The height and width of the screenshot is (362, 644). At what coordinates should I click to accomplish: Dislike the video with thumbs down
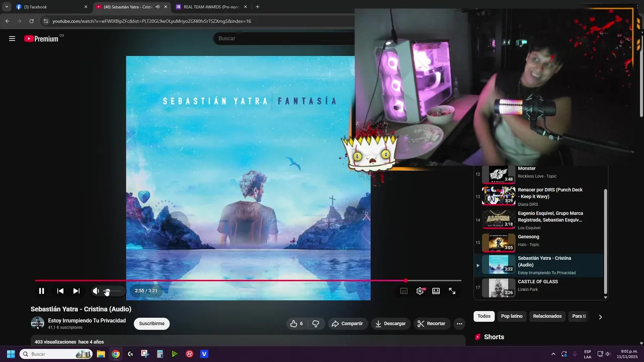(x=315, y=324)
